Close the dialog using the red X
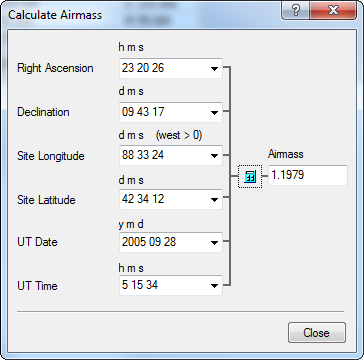 coord(333,10)
